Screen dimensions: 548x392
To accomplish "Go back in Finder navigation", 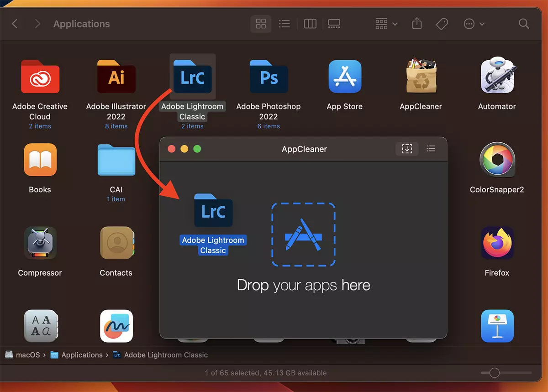I will 15,24.
